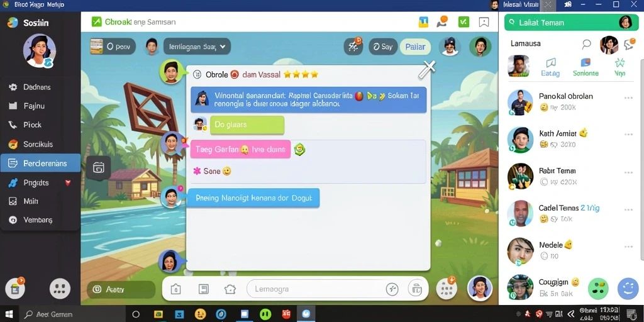Viewport: 644px width, 322px height.
Task: Expand the more menu for Kath Amiat
Action: 628,135
